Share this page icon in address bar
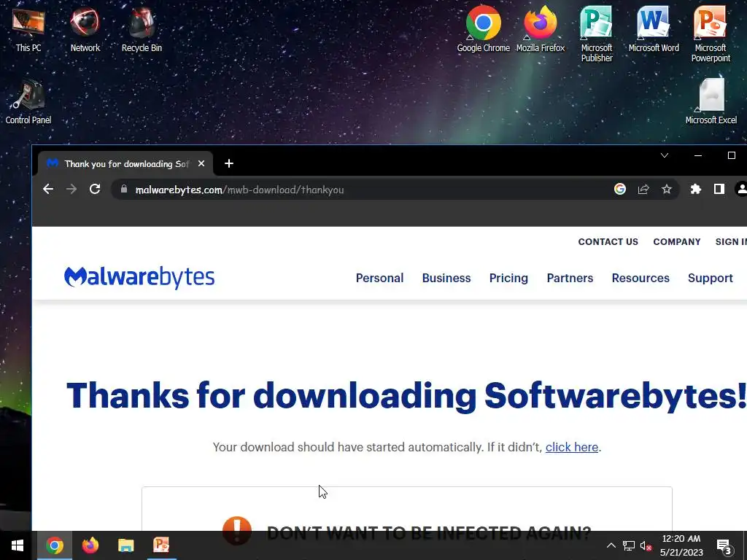Viewport: 747px width, 560px height. [643, 190]
